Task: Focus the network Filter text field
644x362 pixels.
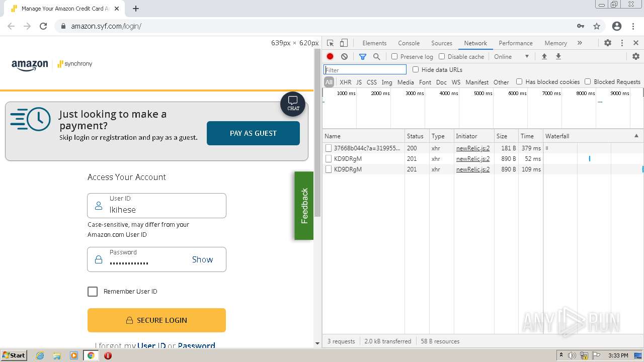Action: pos(365,69)
